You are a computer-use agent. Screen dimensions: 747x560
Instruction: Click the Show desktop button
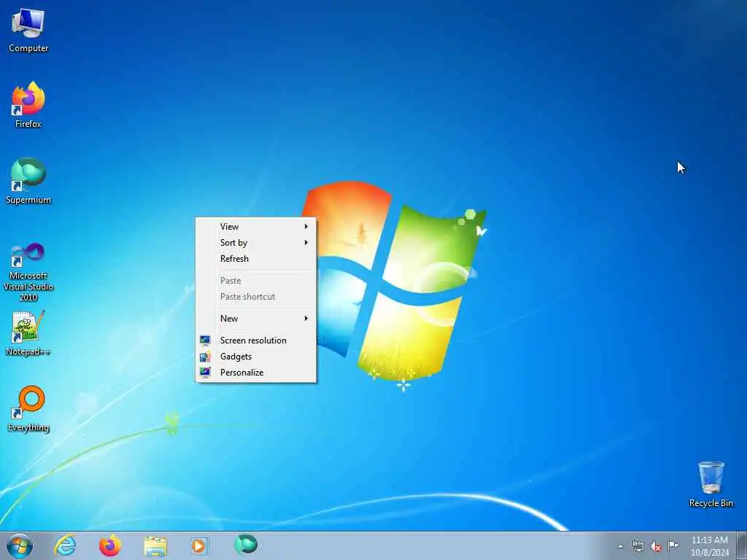pyautogui.click(x=741, y=545)
